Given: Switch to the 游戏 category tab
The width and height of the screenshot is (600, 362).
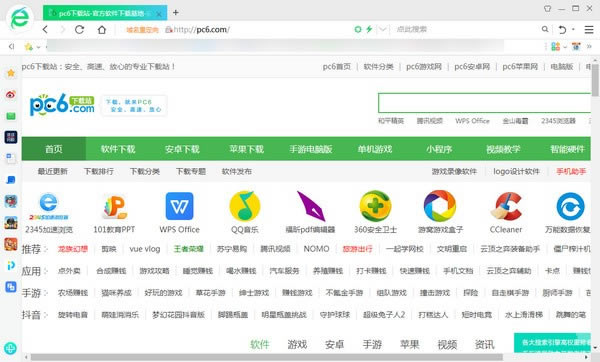Looking at the screenshot, I should click(x=297, y=344).
